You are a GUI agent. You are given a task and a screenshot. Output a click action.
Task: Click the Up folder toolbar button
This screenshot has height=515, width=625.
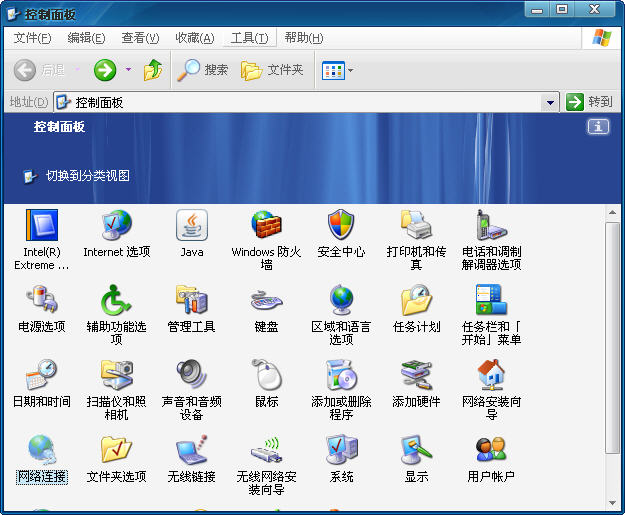tap(153, 70)
